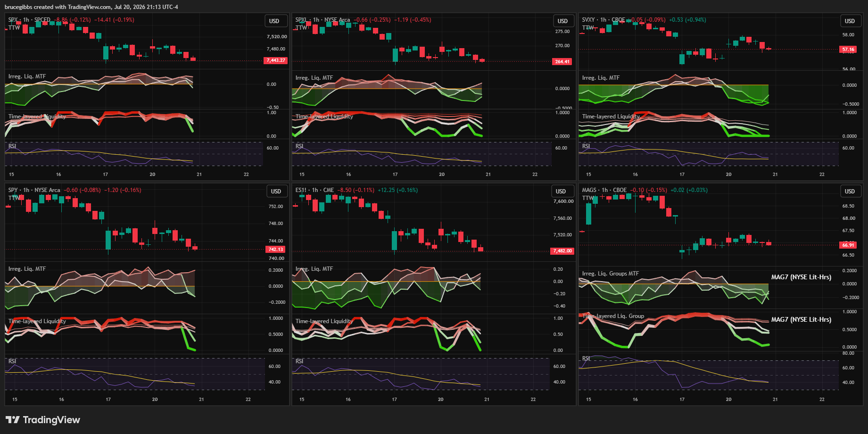Select 'Time-layered Liquidity' label in SVXY chart
The width and height of the screenshot is (868, 434).
[611, 117]
